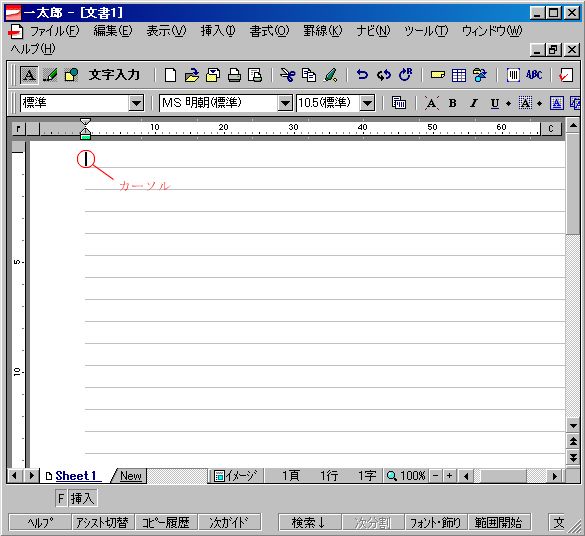Click the font dialog icon beside size box
The width and height of the screenshot is (585, 536).
(x=399, y=103)
